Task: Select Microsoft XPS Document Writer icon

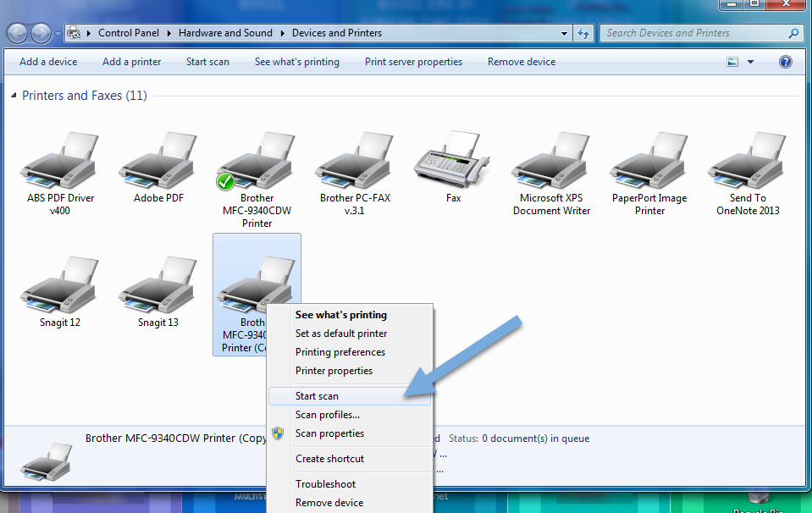Action: 551,161
